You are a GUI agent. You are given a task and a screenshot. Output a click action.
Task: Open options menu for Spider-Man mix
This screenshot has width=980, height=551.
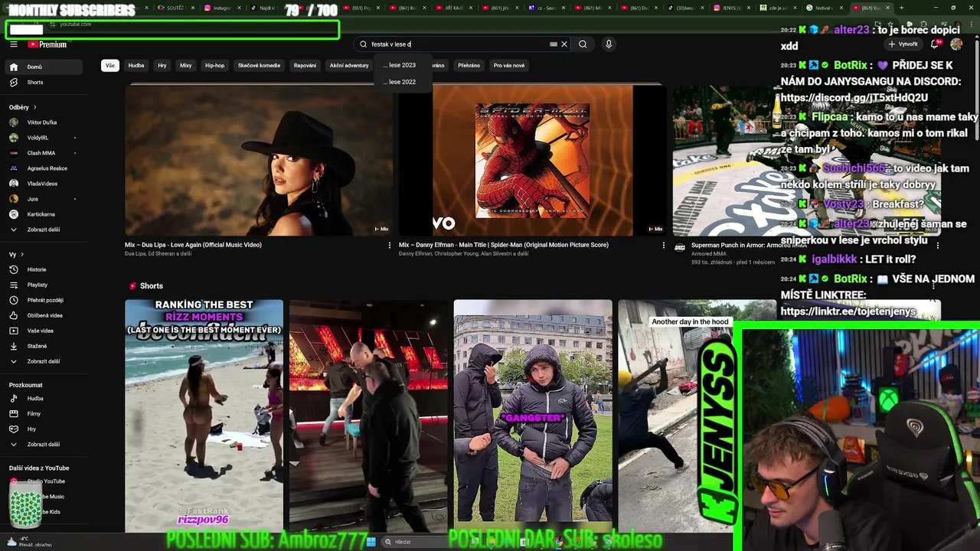pyautogui.click(x=664, y=246)
